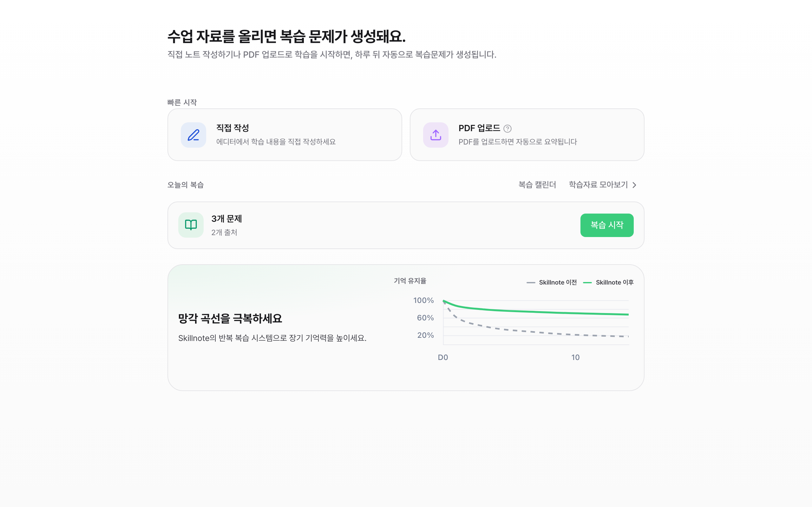The image size is (812, 507).
Task: Click the book icon next to 3개 문제
Action: coord(190,225)
